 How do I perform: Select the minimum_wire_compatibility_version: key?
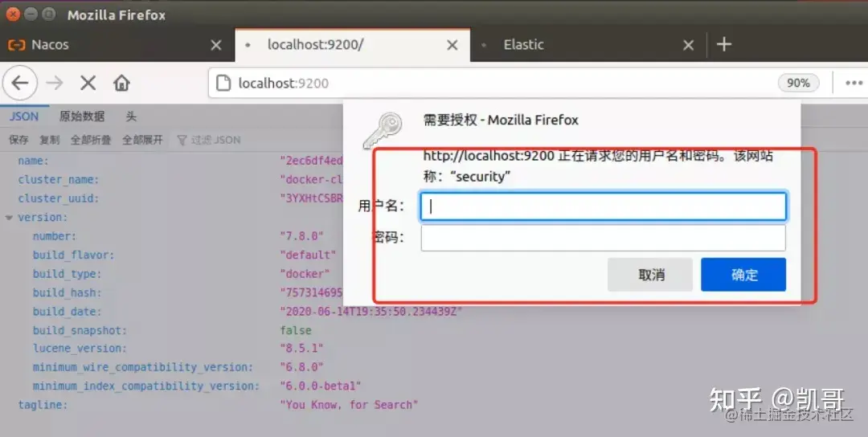[143, 367]
